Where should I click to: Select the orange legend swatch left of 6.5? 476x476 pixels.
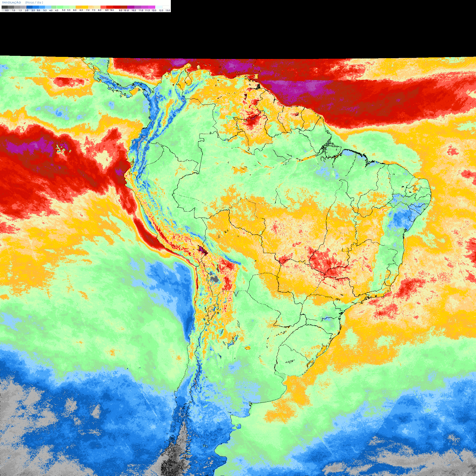(x=79, y=7)
